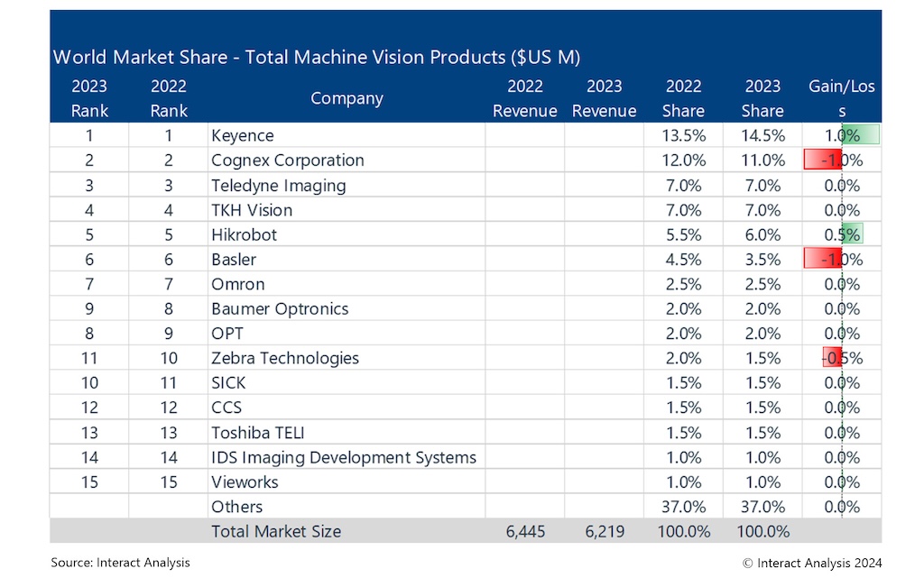Click the 6,445 total revenue value

click(x=528, y=531)
